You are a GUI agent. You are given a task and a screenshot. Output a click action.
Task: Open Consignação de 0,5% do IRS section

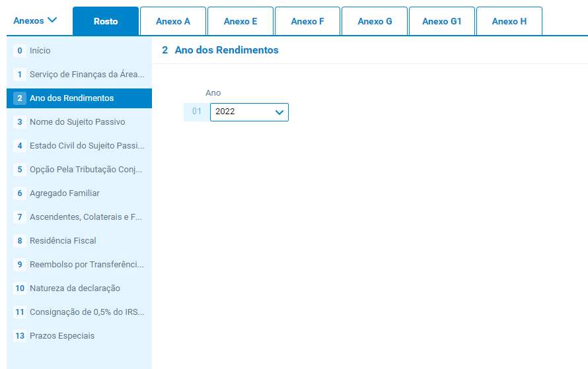[x=79, y=312]
